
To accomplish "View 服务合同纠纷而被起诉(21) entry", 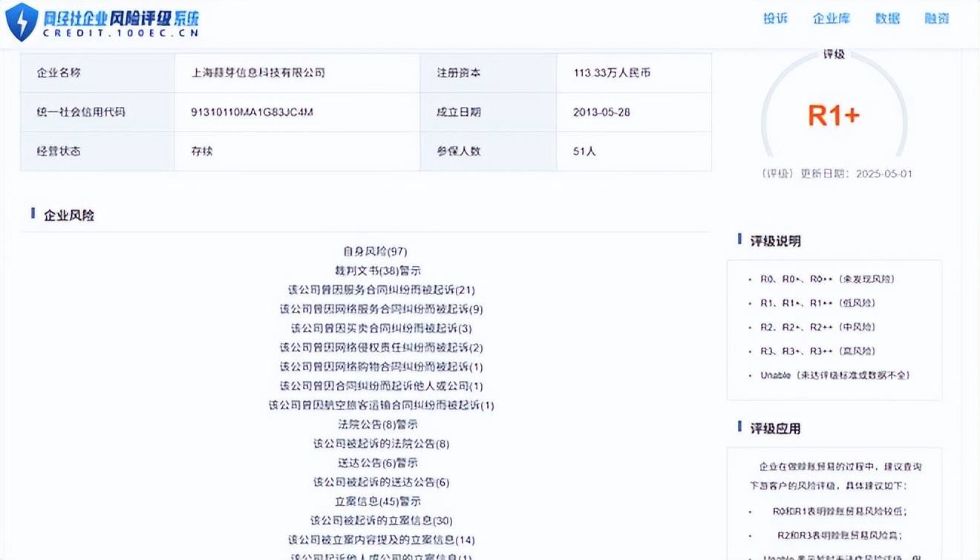I will (x=381, y=290).
